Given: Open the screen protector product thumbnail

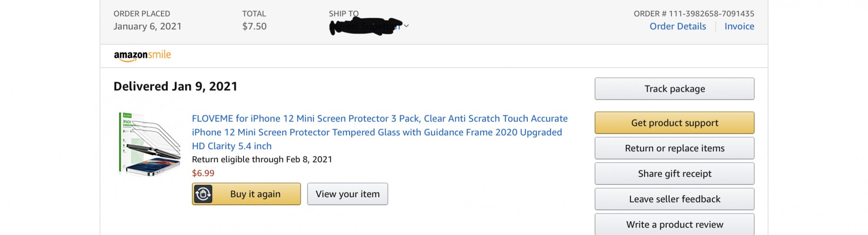Looking at the screenshot, I should [150, 144].
